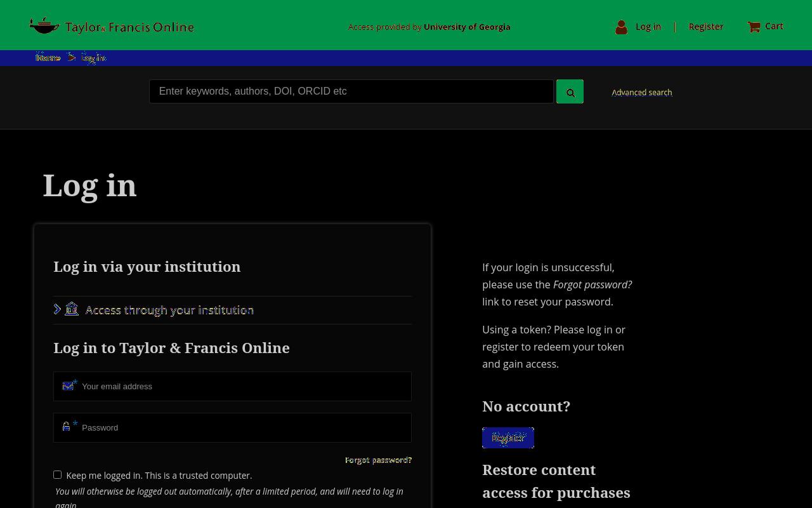Click Forgot password? link
Viewport: 812px width, 508px height.
pyautogui.click(x=378, y=460)
